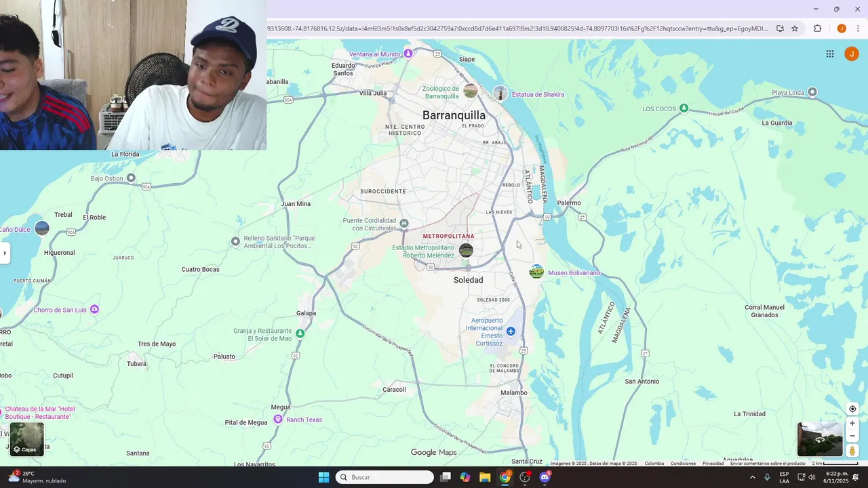Click the Juan Mina label
Viewport: 868px width, 488px height.
click(296, 204)
